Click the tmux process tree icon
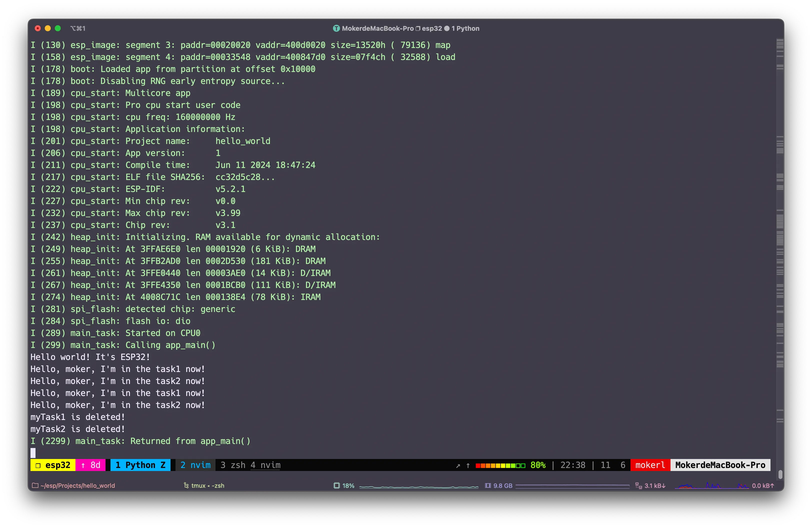This screenshot has height=528, width=812. point(186,485)
